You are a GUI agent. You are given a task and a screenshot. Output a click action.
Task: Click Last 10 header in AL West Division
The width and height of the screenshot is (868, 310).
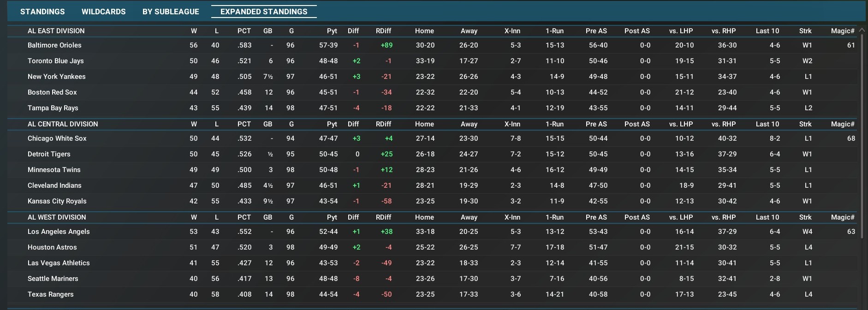point(767,217)
